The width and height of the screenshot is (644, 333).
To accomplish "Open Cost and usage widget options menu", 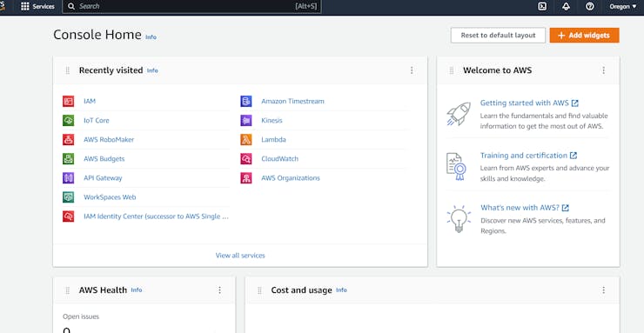I will coord(603,290).
